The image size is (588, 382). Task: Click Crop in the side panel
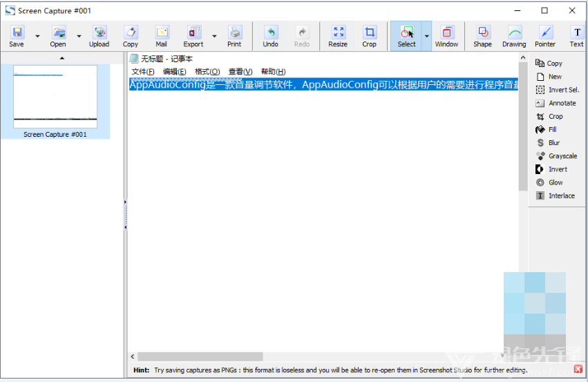(x=549, y=116)
